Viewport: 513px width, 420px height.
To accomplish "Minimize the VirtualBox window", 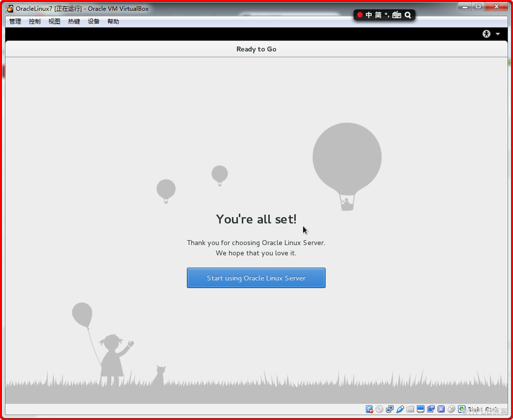I will tap(465, 6).
